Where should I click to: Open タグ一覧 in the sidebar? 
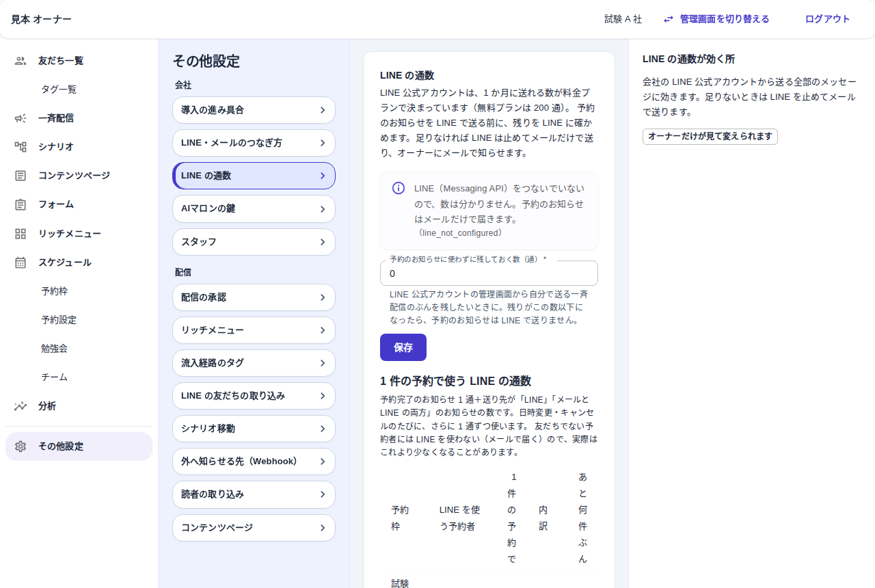point(79,90)
